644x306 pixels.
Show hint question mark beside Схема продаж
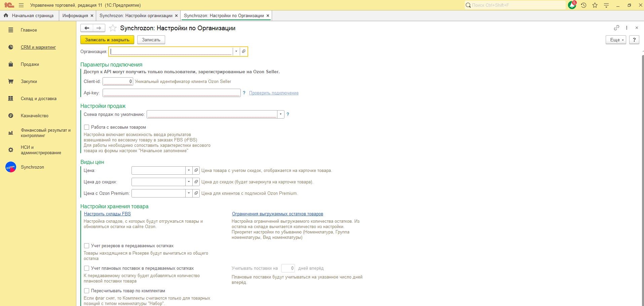coord(288,114)
